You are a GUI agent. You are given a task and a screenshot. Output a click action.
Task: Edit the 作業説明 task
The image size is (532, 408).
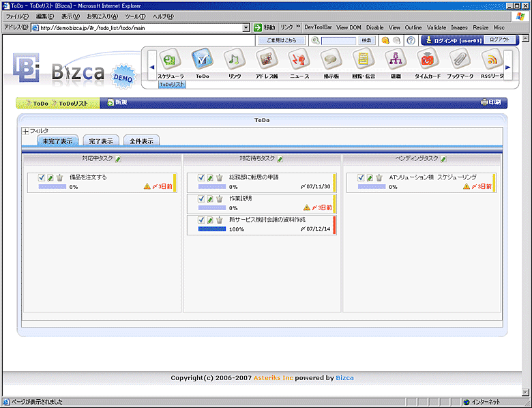[x=210, y=199]
